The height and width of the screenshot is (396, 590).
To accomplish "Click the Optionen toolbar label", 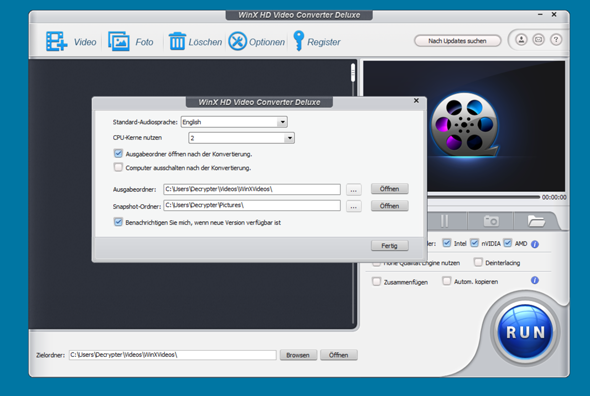I will click(267, 42).
